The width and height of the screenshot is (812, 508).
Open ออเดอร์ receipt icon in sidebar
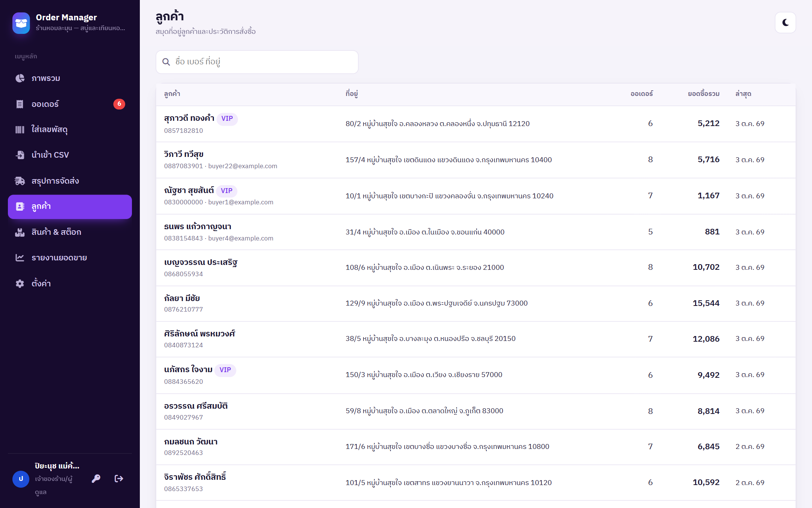20,104
